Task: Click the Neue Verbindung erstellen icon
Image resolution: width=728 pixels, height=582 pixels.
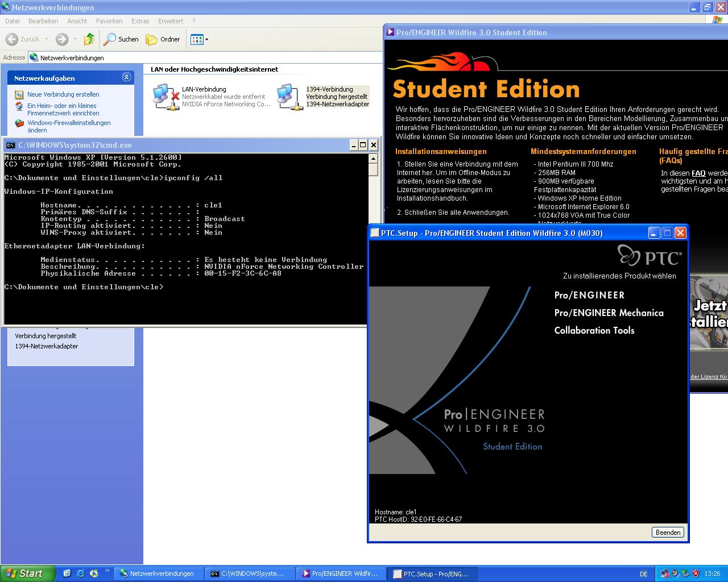Action: (x=19, y=95)
